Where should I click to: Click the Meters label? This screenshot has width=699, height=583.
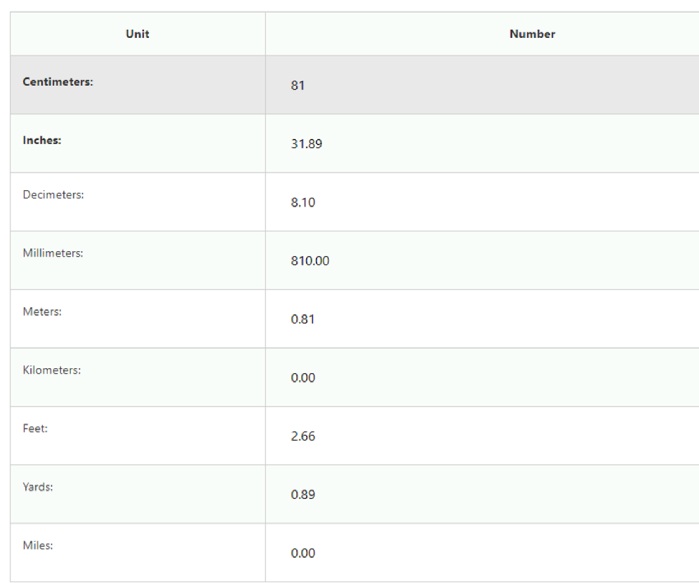point(42,312)
